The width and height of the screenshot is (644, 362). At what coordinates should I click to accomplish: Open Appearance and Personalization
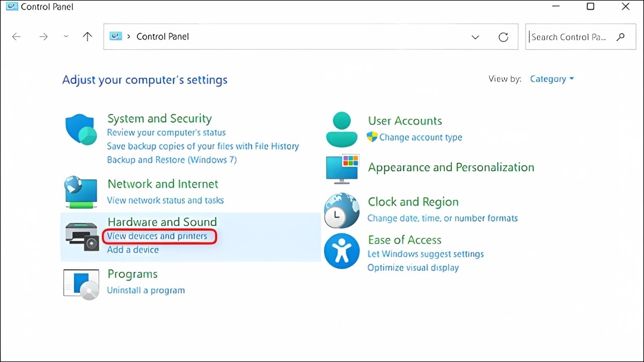pos(451,167)
